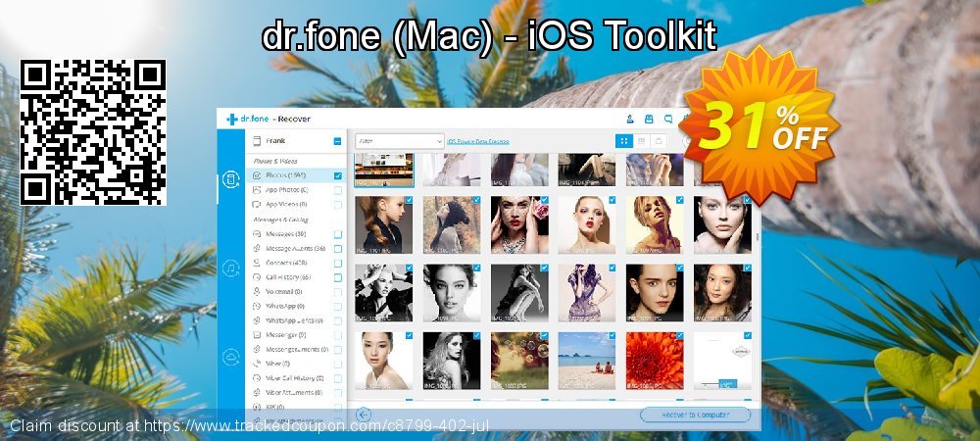Select KIK in the category list
The image size is (980, 441).
(295, 407)
